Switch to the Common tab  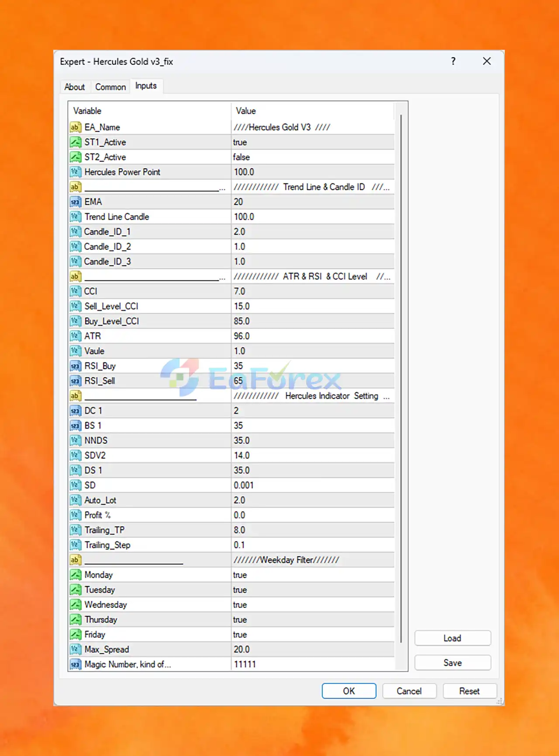click(110, 87)
